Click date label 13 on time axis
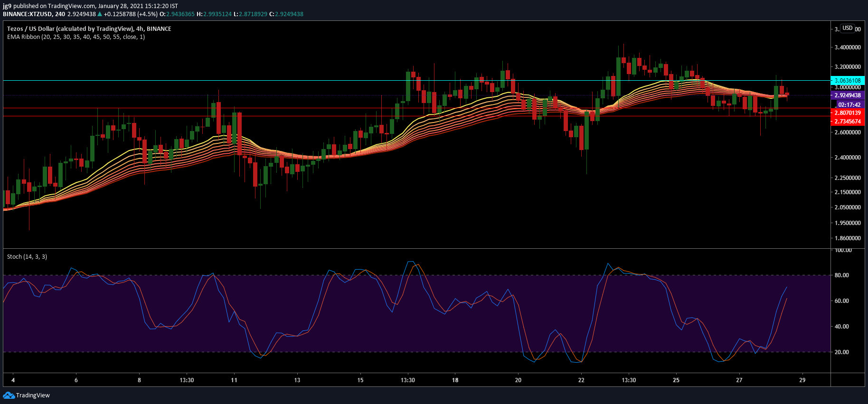The image size is (868, 404). click(x=297, y=380)
